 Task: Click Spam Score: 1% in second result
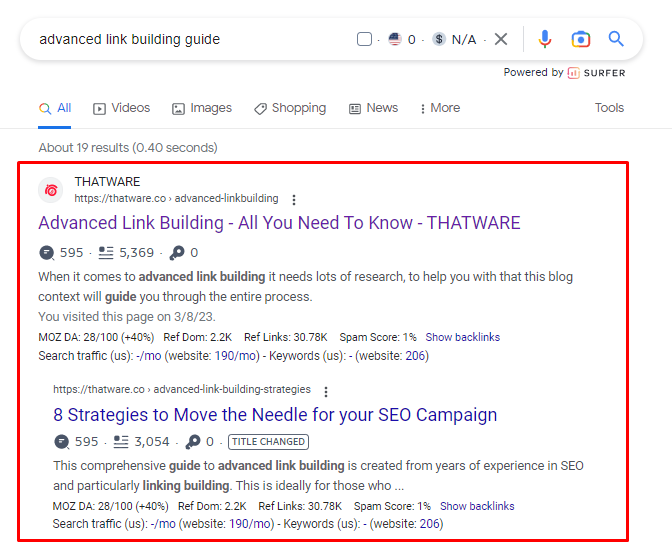[x=392, y=506]
